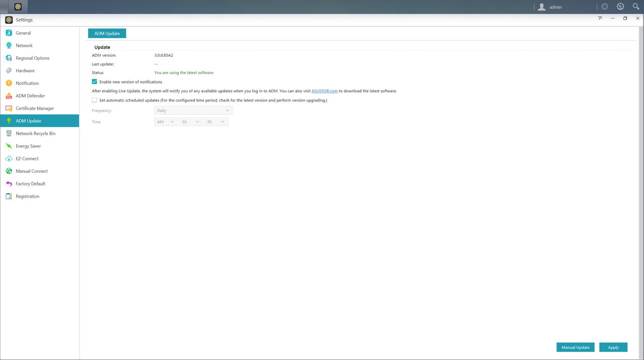This screenshot has width=644, height=360.
Task: Click the Factory Default icon
Action: (9, 184)
